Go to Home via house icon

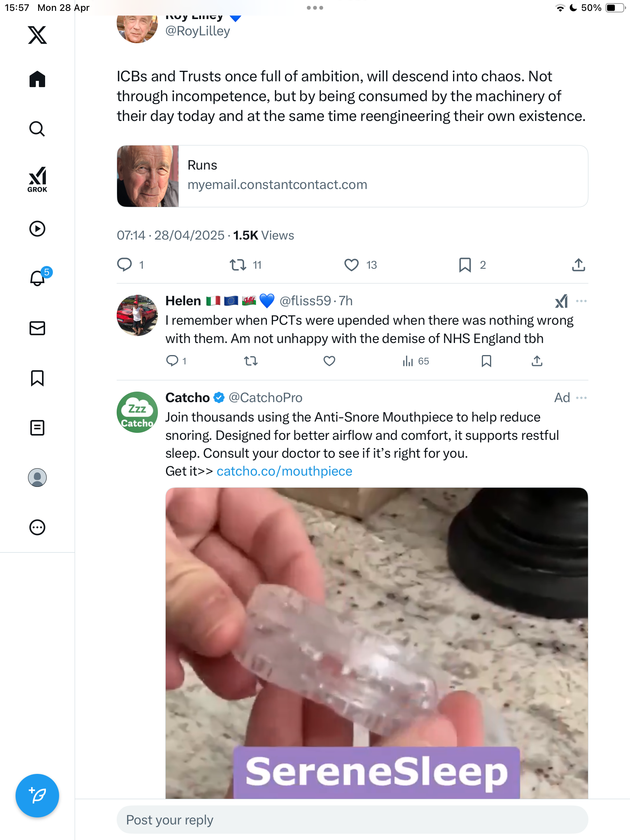37,79
